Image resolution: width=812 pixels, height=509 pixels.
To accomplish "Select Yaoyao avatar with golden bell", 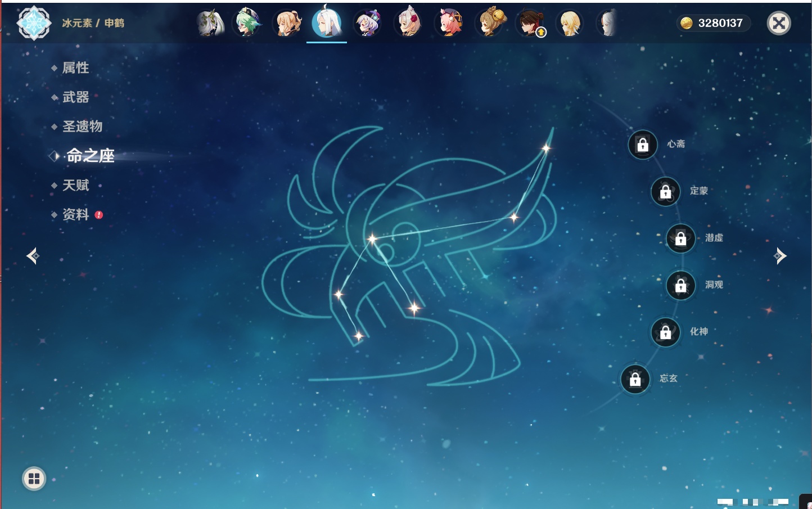I will coord(490,24).
